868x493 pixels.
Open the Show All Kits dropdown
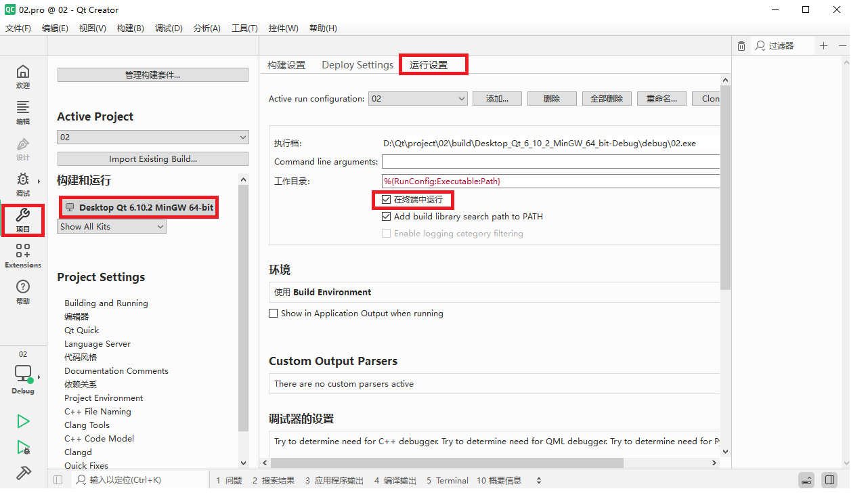coord(112,227)
